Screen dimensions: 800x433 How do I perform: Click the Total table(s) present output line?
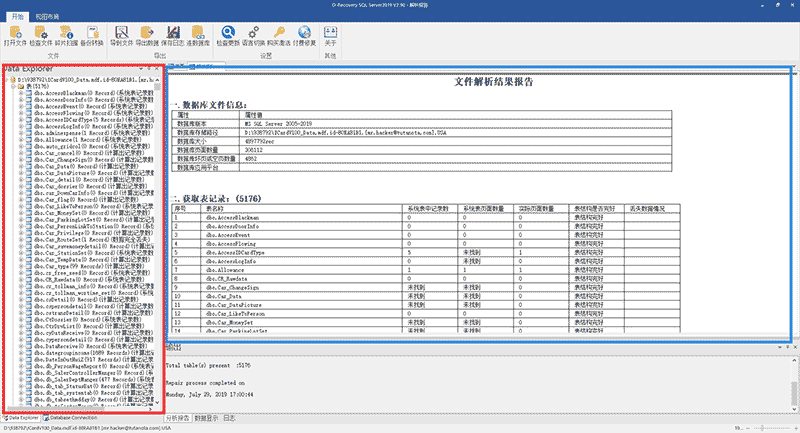(x=208, y=366)
